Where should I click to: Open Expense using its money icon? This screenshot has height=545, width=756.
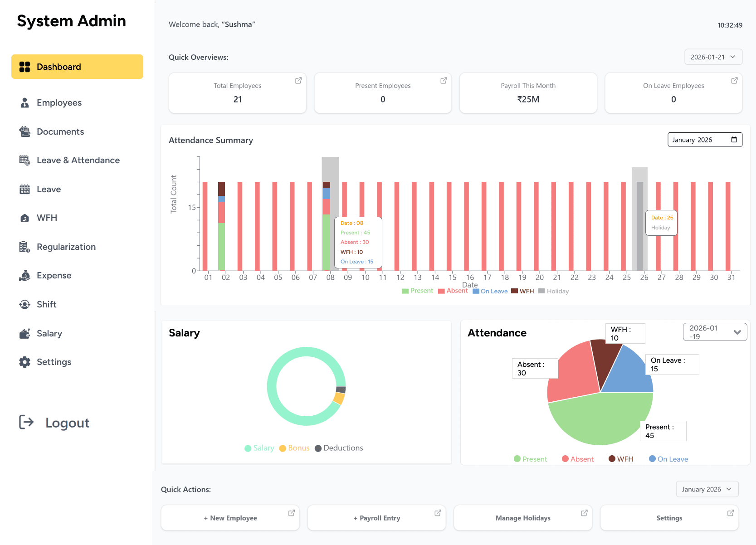tap(24, 275)
